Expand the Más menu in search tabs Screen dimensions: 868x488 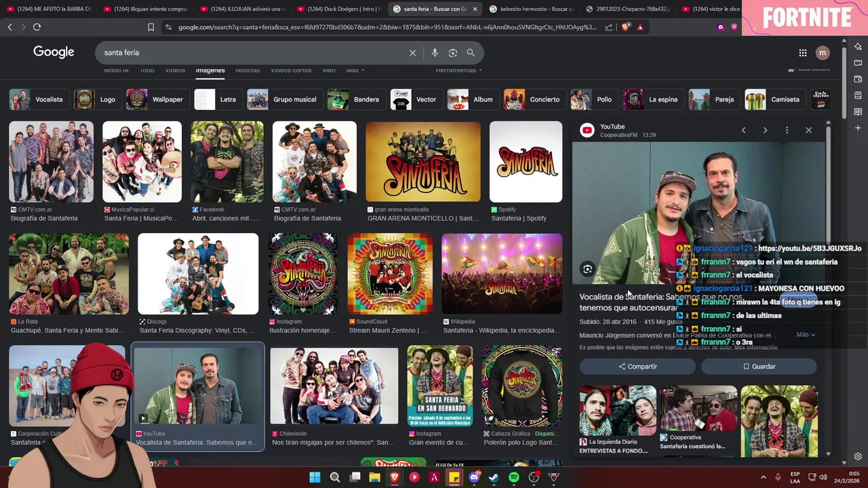point(355,70)
